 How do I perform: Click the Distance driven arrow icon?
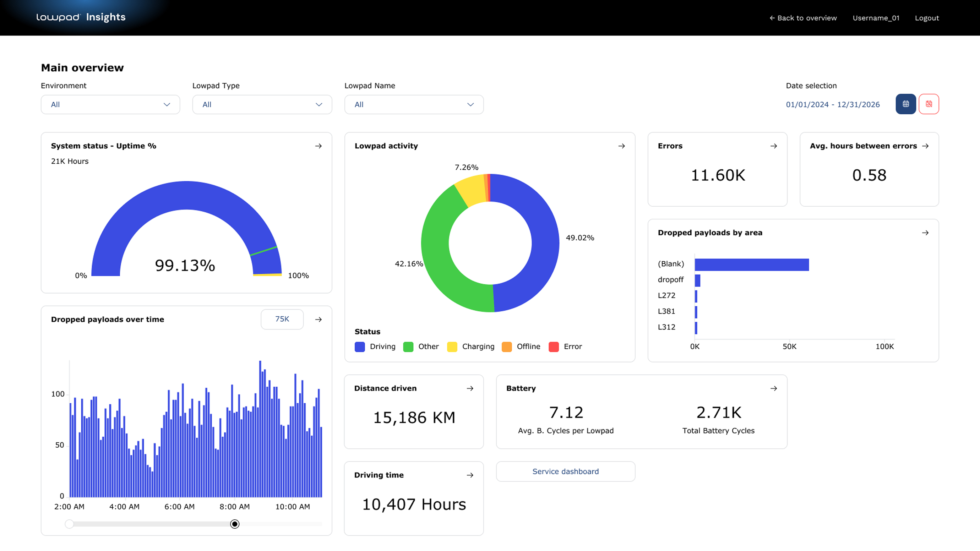(470, 388)
